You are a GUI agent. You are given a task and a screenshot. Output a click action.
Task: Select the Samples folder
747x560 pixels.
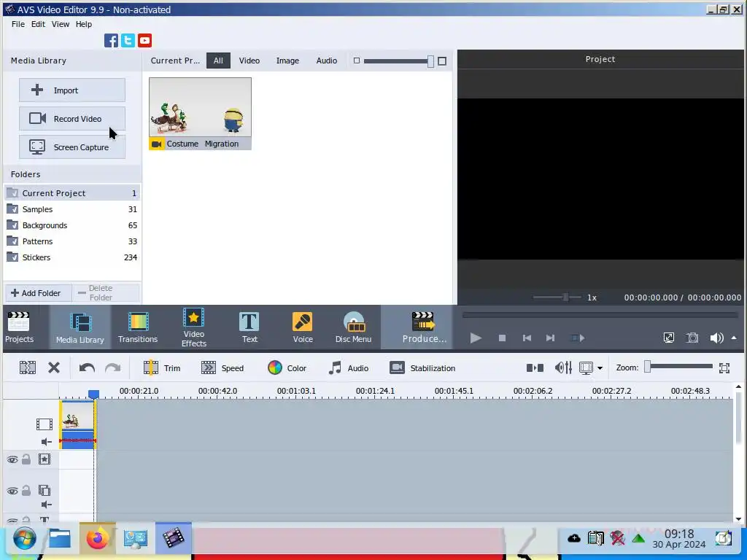(x=72, y=209)
